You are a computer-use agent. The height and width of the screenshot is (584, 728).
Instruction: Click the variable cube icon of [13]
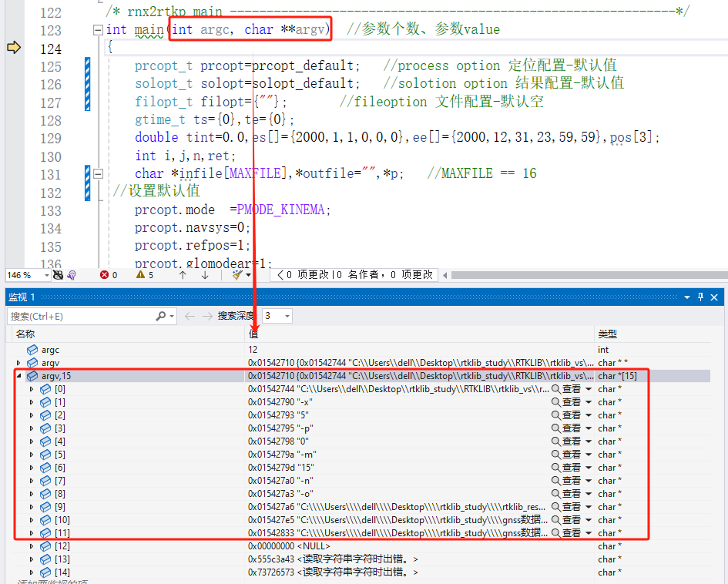[x=45, y=559]
